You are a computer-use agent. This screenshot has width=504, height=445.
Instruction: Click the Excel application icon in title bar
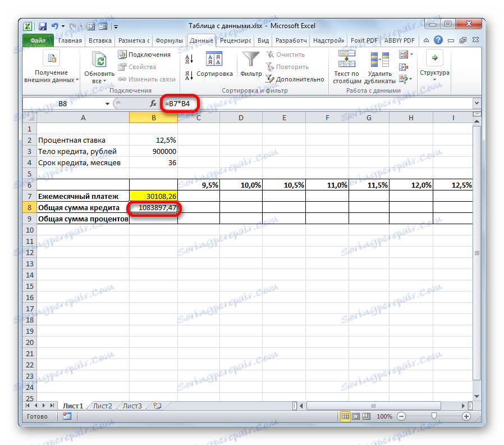pyautogui.click(x=28, y=26)
